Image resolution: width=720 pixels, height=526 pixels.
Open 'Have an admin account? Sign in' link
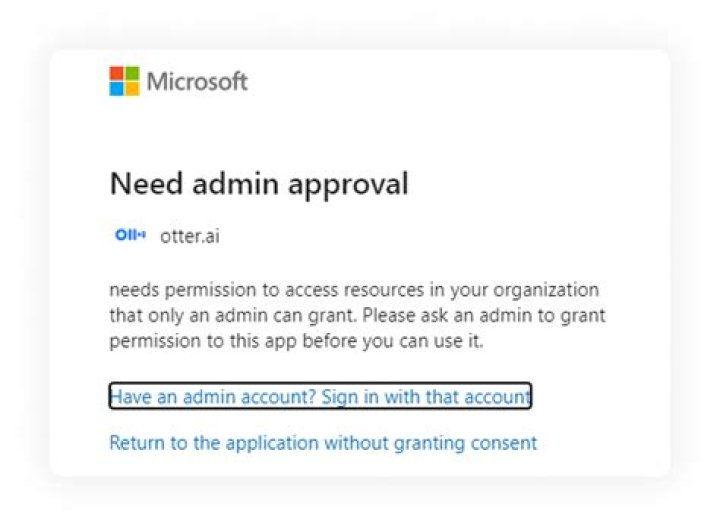point(321,396)
